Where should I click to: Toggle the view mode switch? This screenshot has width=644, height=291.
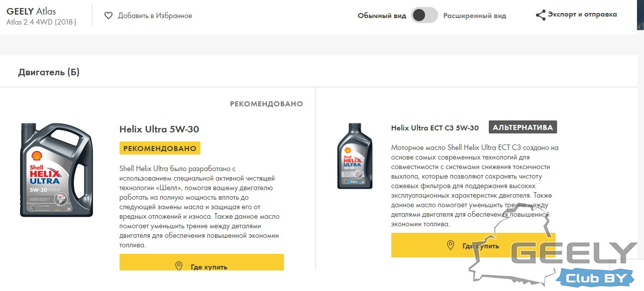[x=424, y=16]
